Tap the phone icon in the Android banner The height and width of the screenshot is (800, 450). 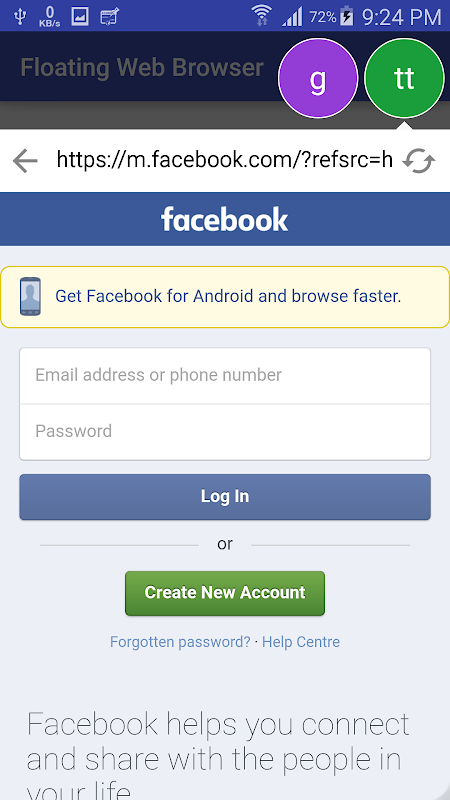pos(30,296)
